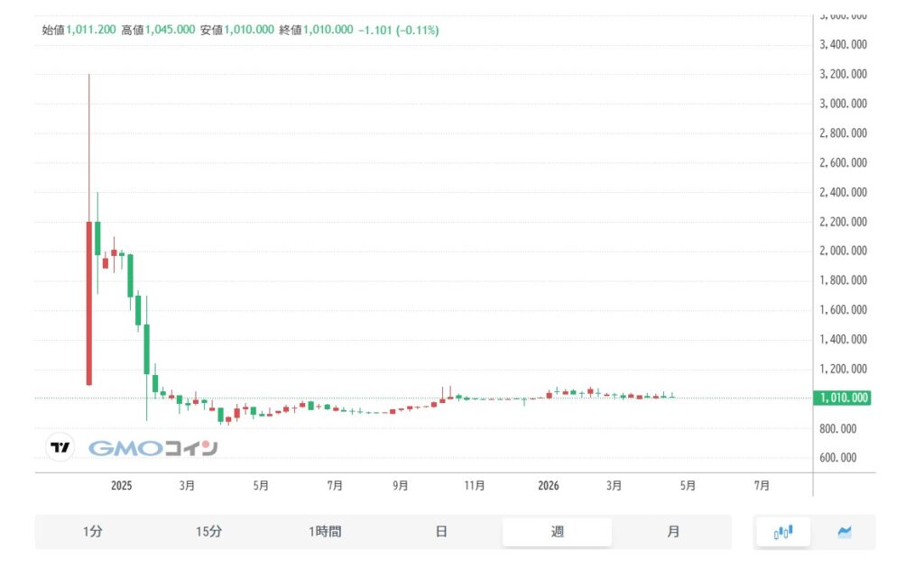Click the current price label 1,010.000

coord(841,397)
